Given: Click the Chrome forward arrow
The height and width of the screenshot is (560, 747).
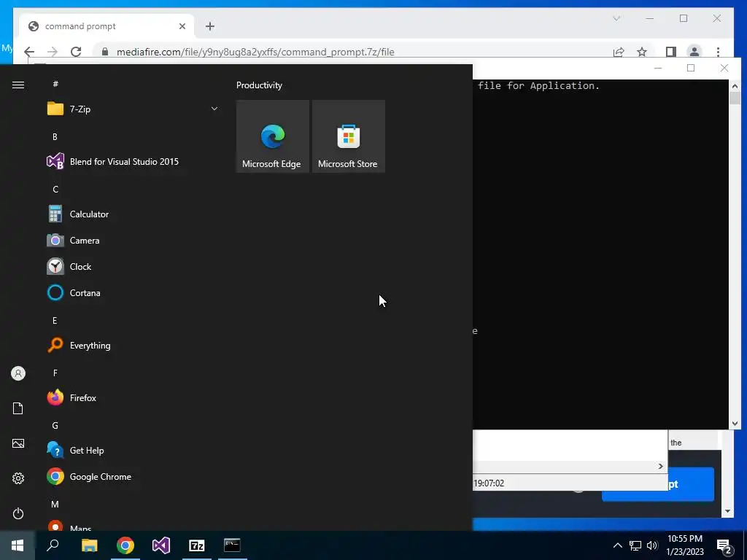Looking at the screenshot, I should tap(53, 52).
